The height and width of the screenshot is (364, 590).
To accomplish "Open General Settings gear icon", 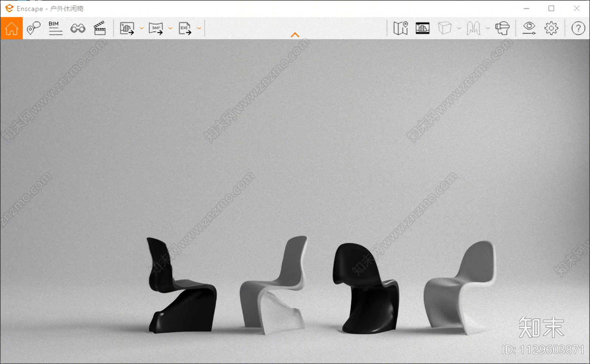I will tap(551, 28).
